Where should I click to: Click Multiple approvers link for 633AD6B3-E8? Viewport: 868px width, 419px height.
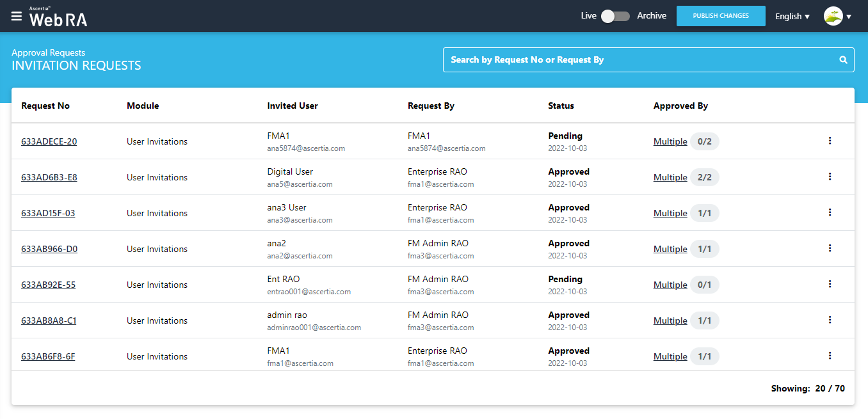pyautogui.click(x=670, y=177)
